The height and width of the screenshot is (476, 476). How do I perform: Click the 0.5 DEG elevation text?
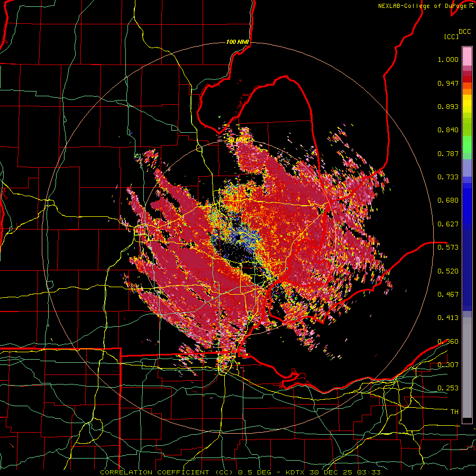click(x=254, y=472)
